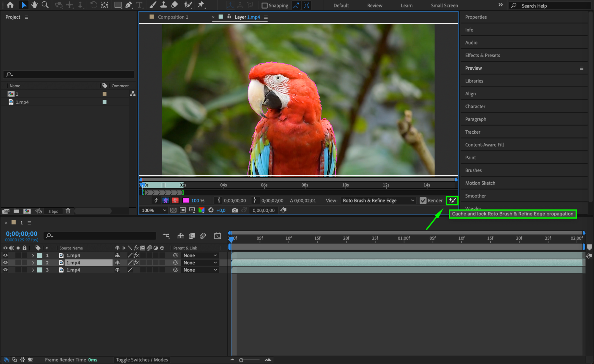Click the magenta overlay color swatch

(x=186, y=200)
